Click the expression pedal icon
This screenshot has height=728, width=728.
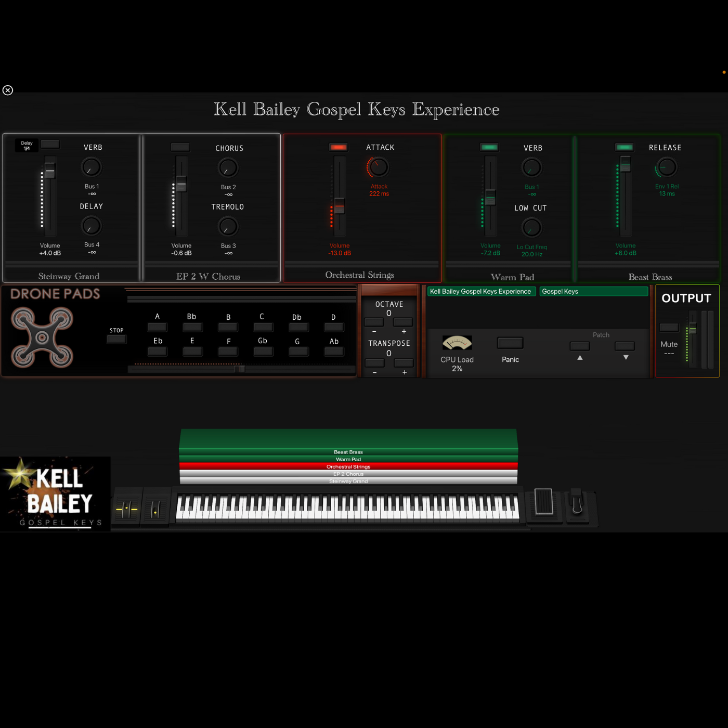click(x=544, y=502)
